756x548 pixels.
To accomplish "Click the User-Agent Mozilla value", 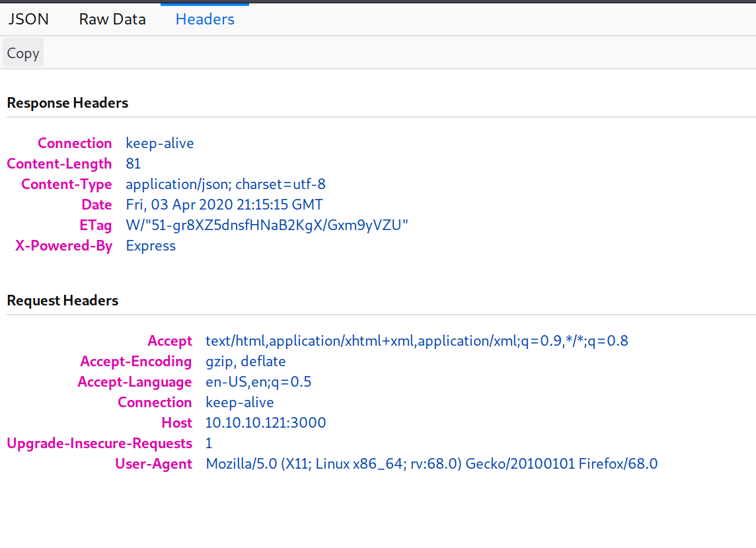I will 432,464.
